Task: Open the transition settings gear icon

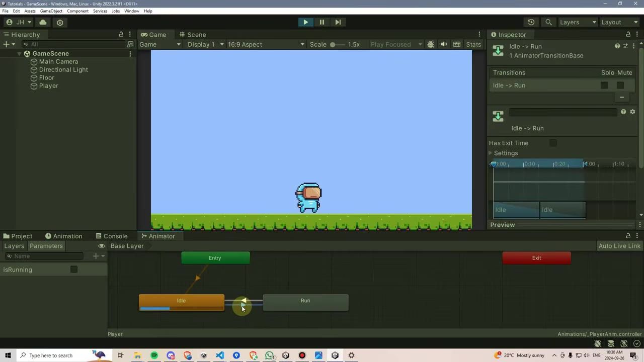Action: coord(633,112)
